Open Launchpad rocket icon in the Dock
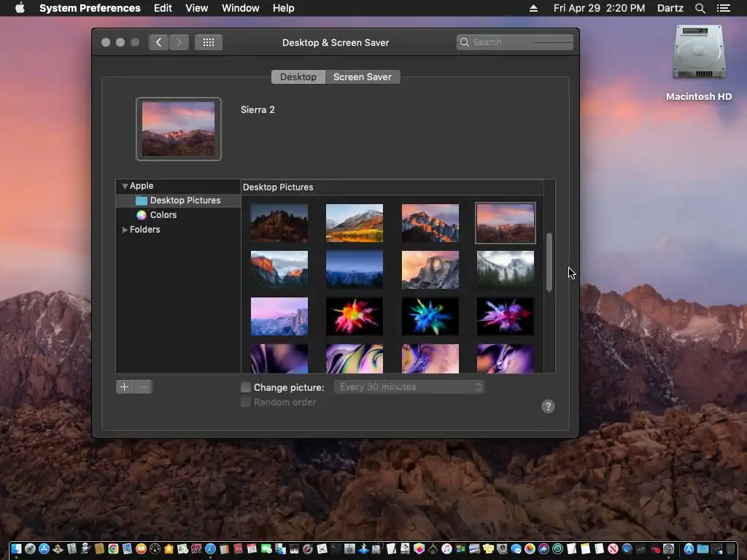 (30, 548)
